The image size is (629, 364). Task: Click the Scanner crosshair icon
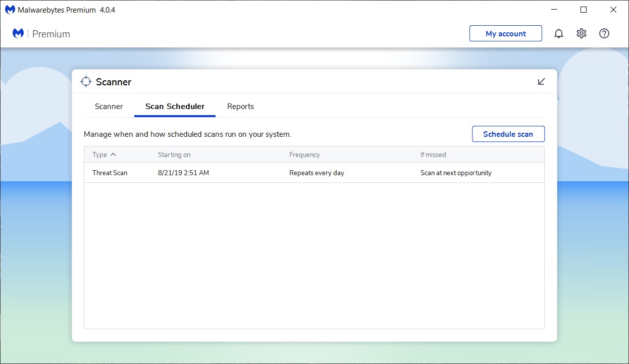(86, 82)
